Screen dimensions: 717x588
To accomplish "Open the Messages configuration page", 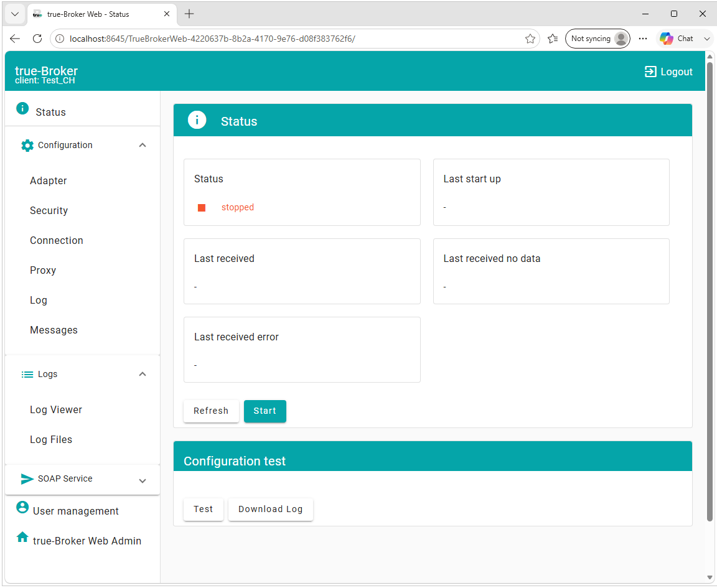I will point(54,330).
